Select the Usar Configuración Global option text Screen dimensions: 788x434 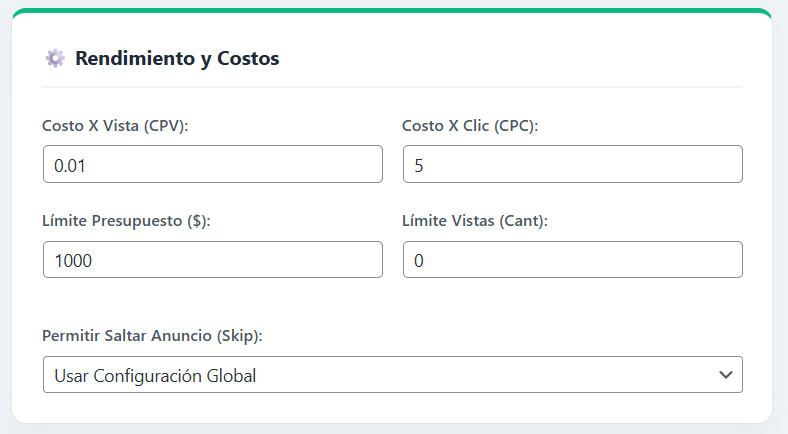[155, 376]
